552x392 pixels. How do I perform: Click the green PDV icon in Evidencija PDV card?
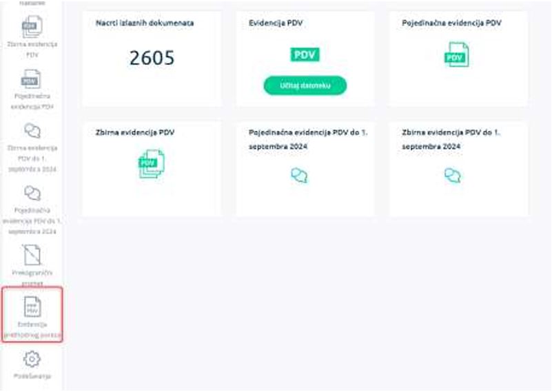pyautogui.click(x=305, y=55)
